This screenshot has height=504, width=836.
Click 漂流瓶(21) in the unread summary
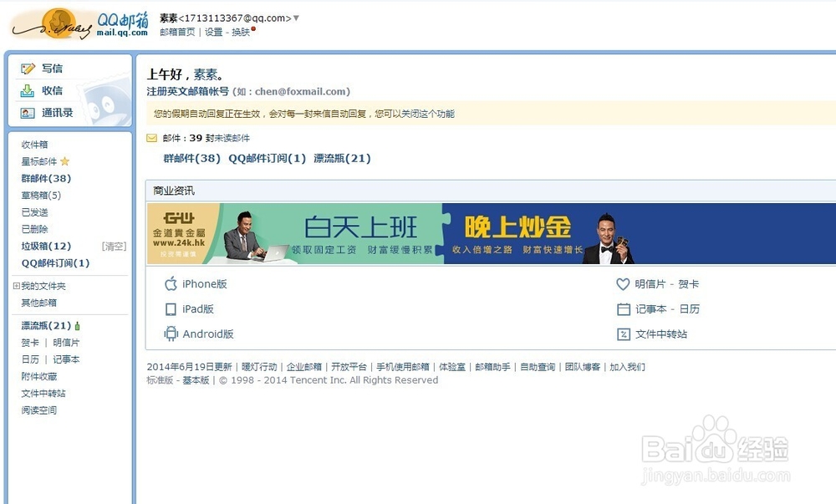click(x=342, y=158)
